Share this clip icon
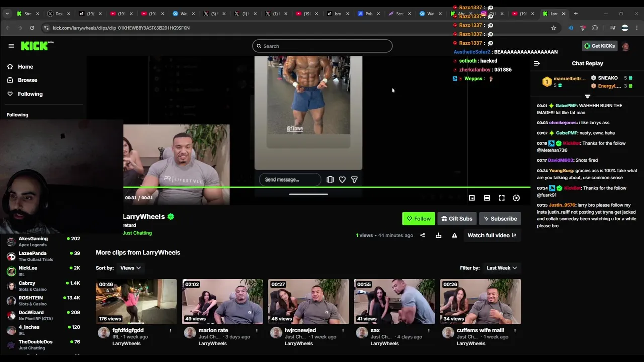The height and width of the screenshot is (362, 644). click(423, 235)
